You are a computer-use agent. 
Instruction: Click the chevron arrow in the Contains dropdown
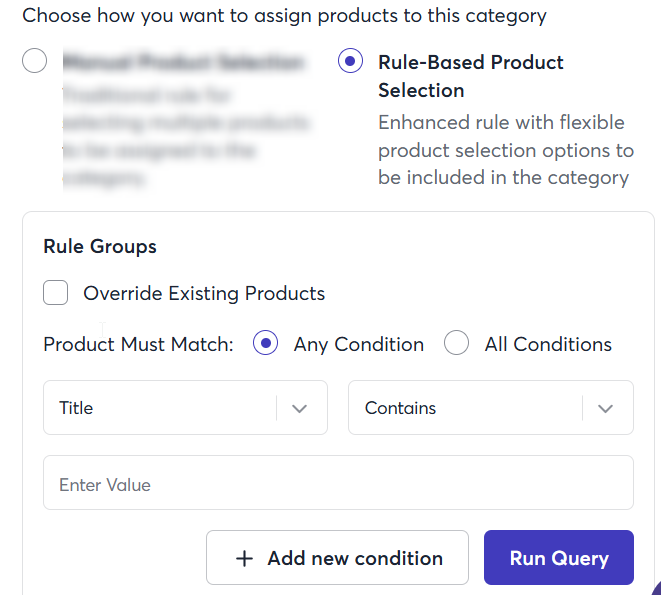click(606, 408)
